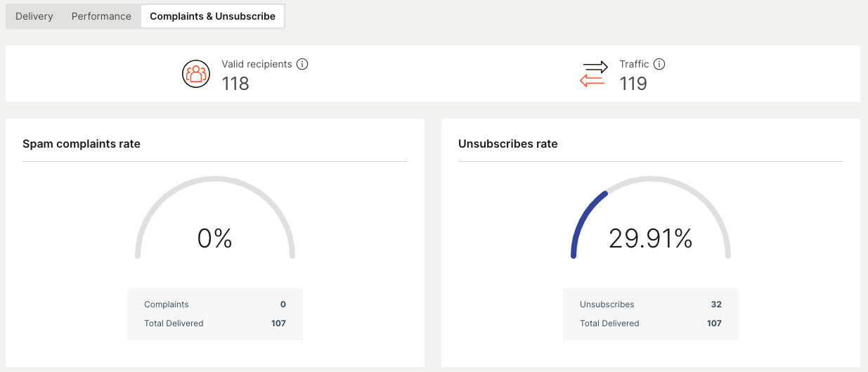The width and height of the screenshot is (868, 372).
Task: Click the Valid recipients label text
Action: tap(257, 64)
